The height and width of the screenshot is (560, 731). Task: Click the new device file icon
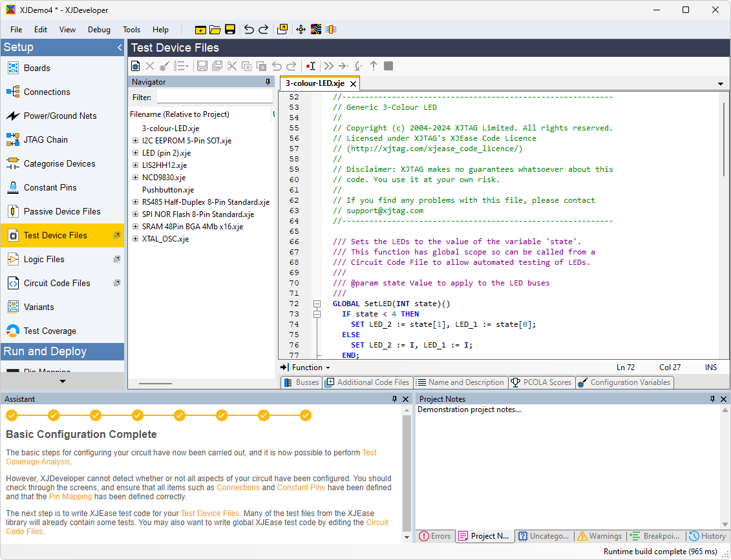(x=136, y=66)
